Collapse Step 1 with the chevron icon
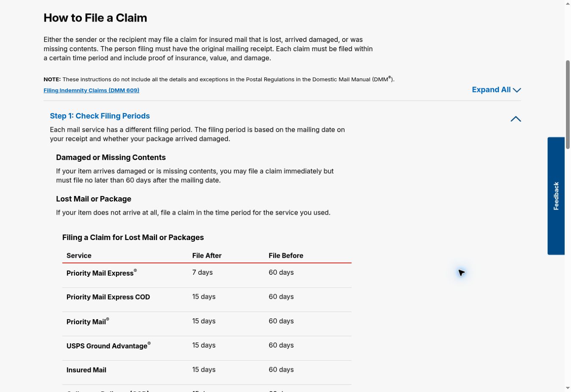571x392 pixels. 516,119
